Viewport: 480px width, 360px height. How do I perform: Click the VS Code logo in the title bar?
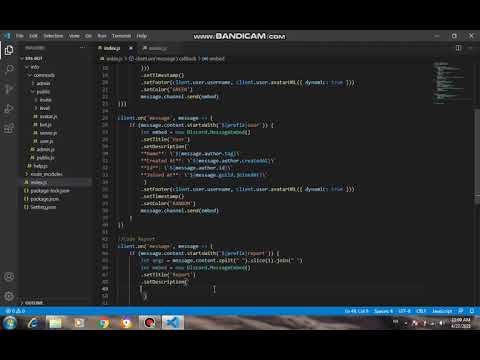click(7, 36)
